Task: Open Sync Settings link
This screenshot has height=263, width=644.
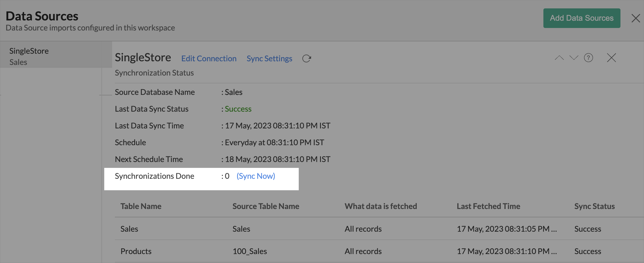Action: tap(269, 58)
